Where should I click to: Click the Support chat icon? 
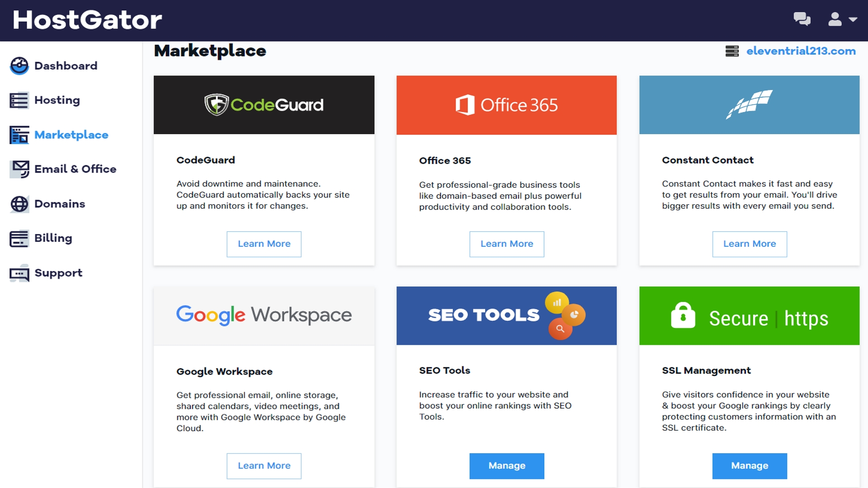click(x=19, y=273)
